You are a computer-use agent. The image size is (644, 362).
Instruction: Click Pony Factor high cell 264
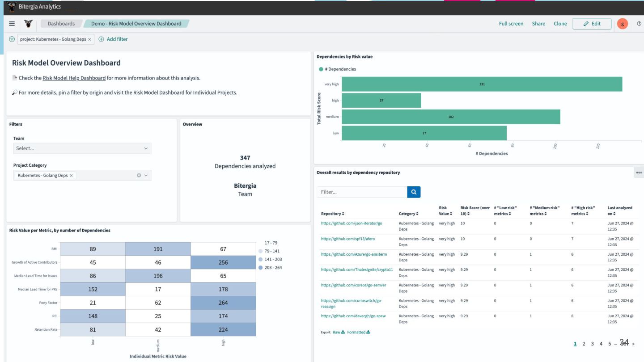pyautogui.click(x=223, y=303)
